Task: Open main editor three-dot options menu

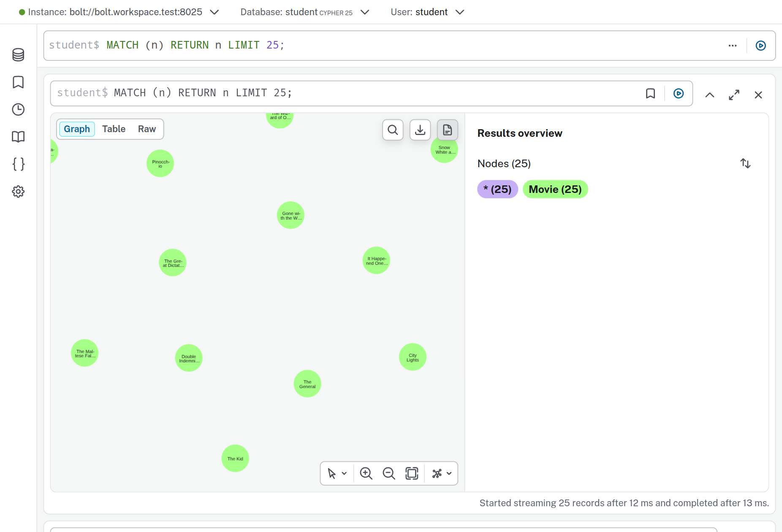Action: (x=733, y=46)
